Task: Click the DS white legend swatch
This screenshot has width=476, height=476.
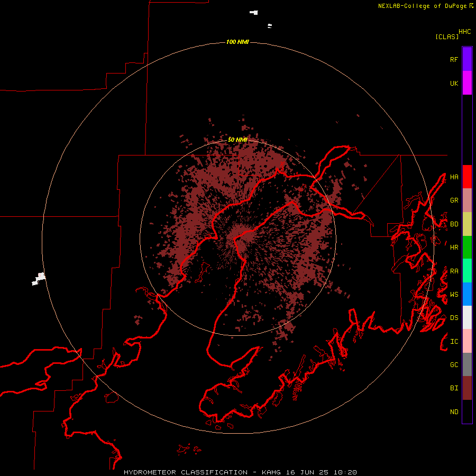Action: [467, 317]
